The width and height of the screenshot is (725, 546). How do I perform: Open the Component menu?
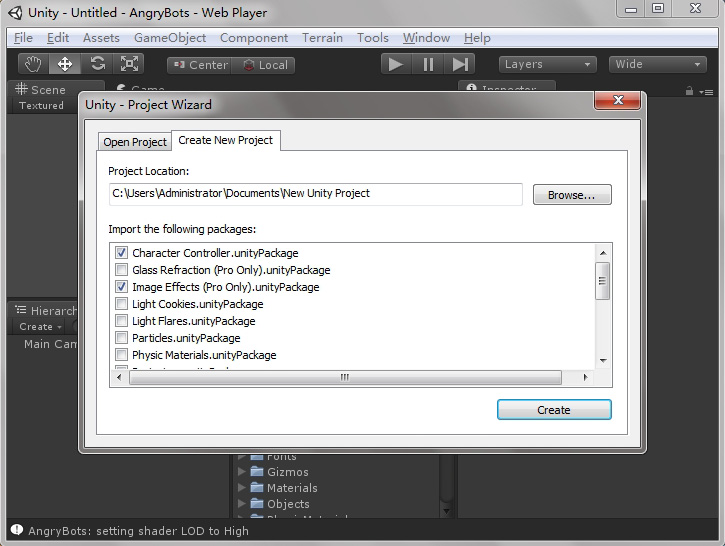click(254, 38)
